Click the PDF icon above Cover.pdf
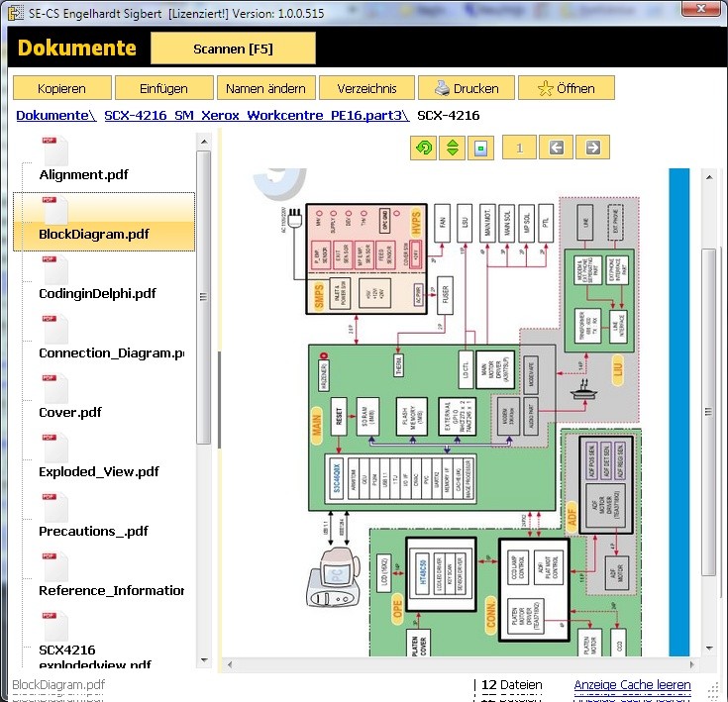This screenshot has height=702, width=728. [53, 387]
